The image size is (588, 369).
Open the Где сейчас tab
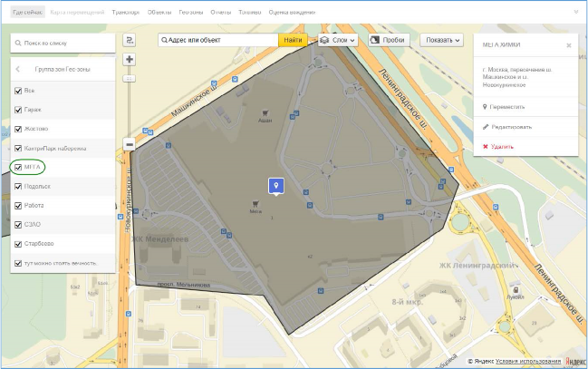tap(28, 13)
